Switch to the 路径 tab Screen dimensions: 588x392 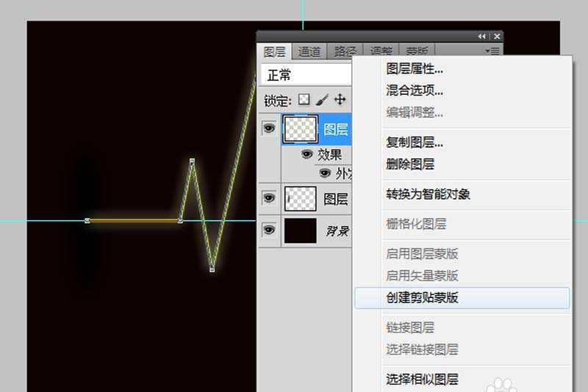(344, 51)
